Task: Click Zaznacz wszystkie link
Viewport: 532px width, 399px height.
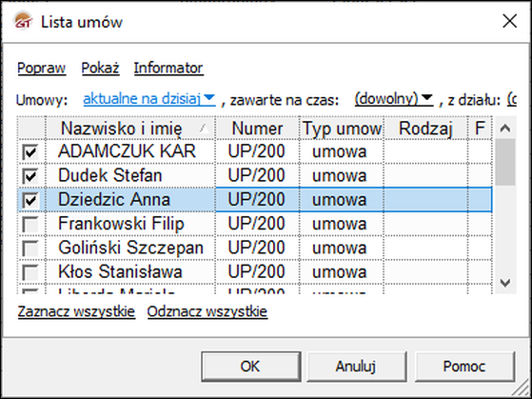Action: [76, 311]
